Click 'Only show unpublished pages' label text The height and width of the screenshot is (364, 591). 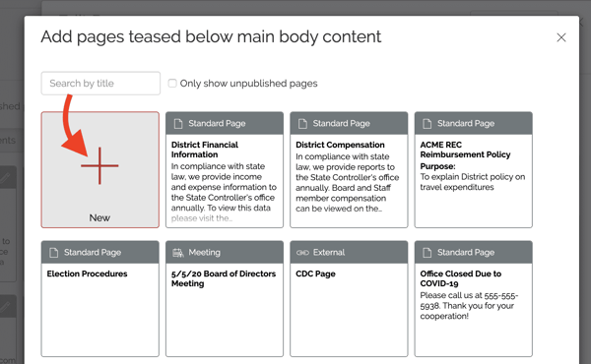pos(249,84)
